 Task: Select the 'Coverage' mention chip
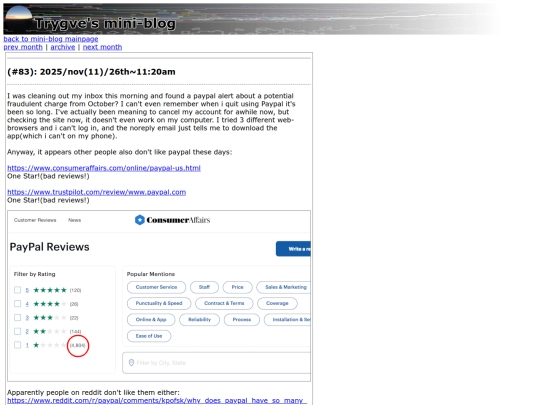(277, 303)
